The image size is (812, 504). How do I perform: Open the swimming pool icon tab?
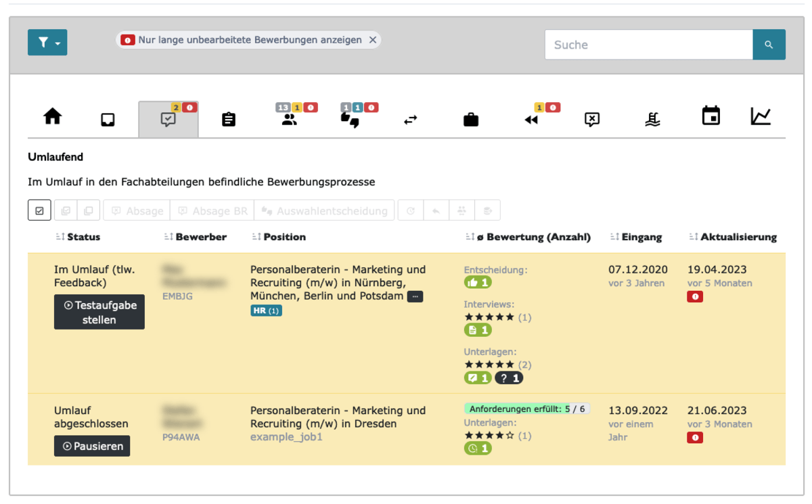coord(652,120)
